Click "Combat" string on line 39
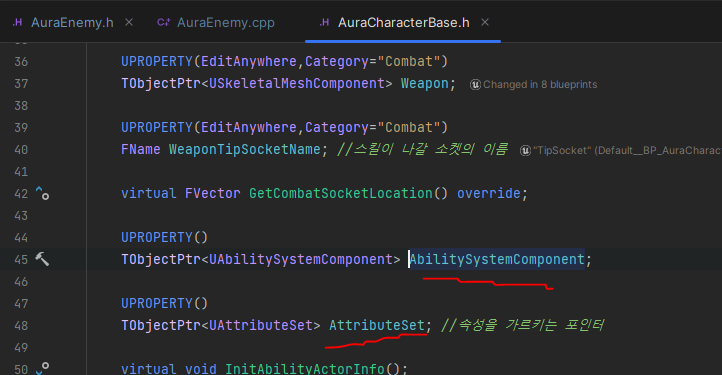This screenshot has height=375, width=722. click(408, 128)
